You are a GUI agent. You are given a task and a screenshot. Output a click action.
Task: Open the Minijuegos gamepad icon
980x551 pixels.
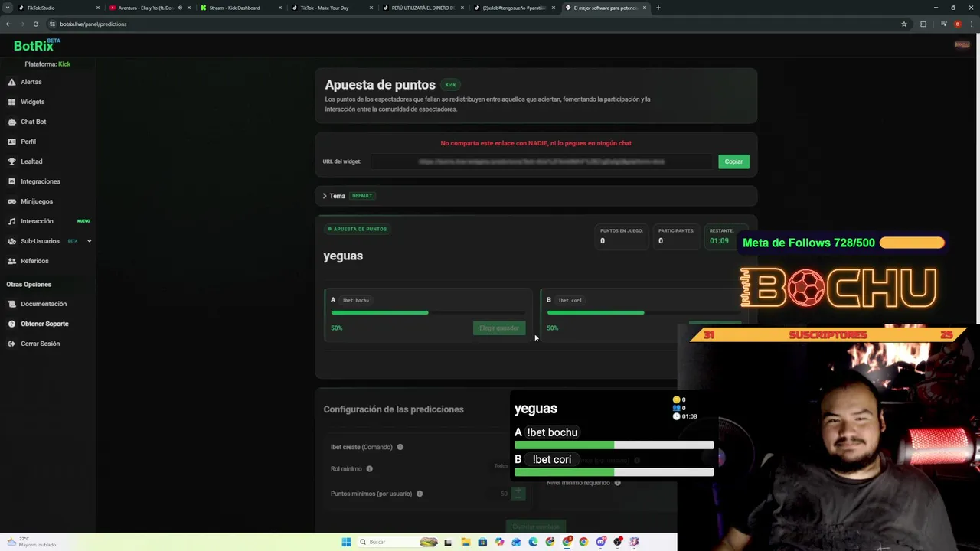pos(11,201)
